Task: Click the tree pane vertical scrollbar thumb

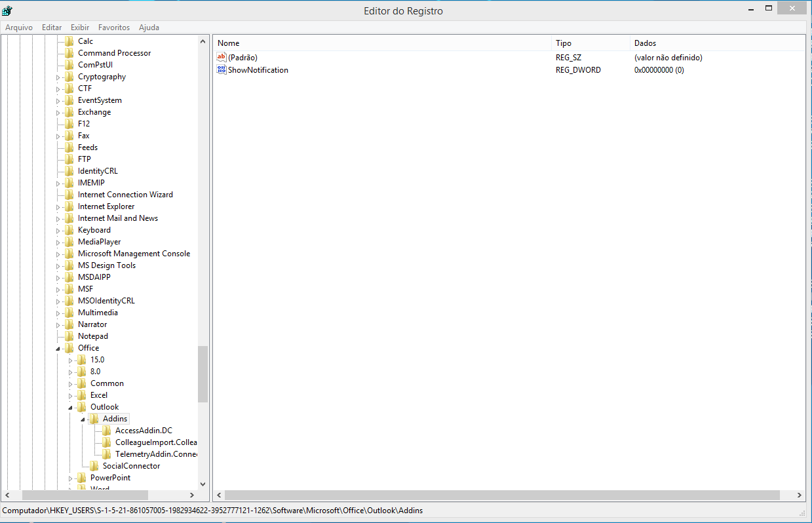Action: (203, 374)
